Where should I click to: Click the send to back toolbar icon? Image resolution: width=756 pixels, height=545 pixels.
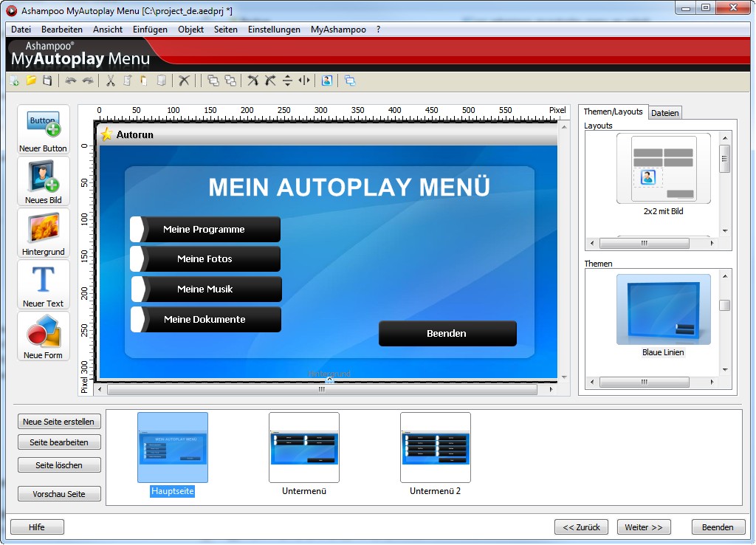coord(230,80)
